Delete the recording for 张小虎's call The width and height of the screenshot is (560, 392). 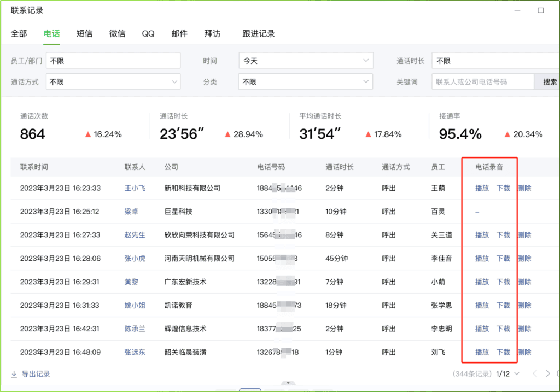[524, 259]
